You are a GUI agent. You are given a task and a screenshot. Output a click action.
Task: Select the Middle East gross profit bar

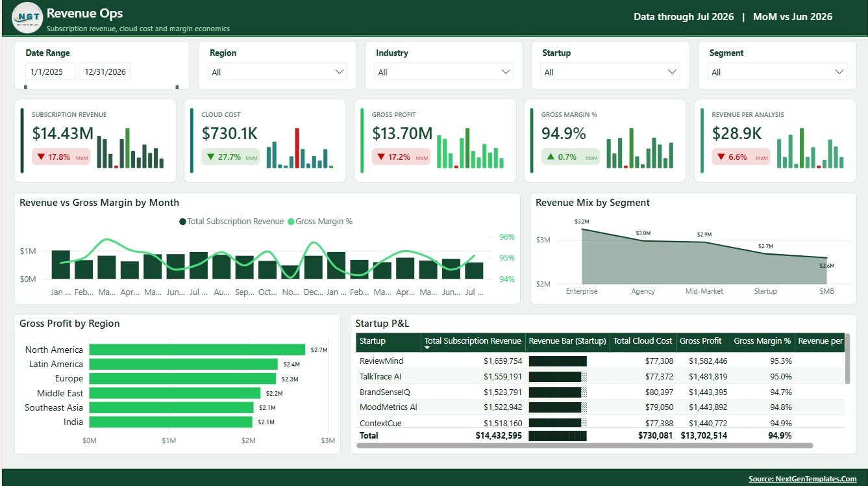(x=175, y=393)
